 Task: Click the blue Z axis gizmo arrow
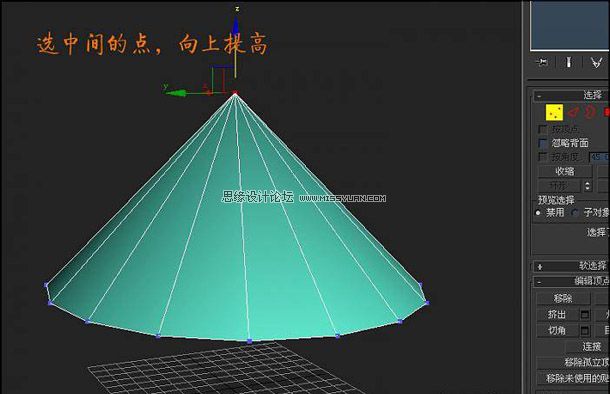click(236, 26)
